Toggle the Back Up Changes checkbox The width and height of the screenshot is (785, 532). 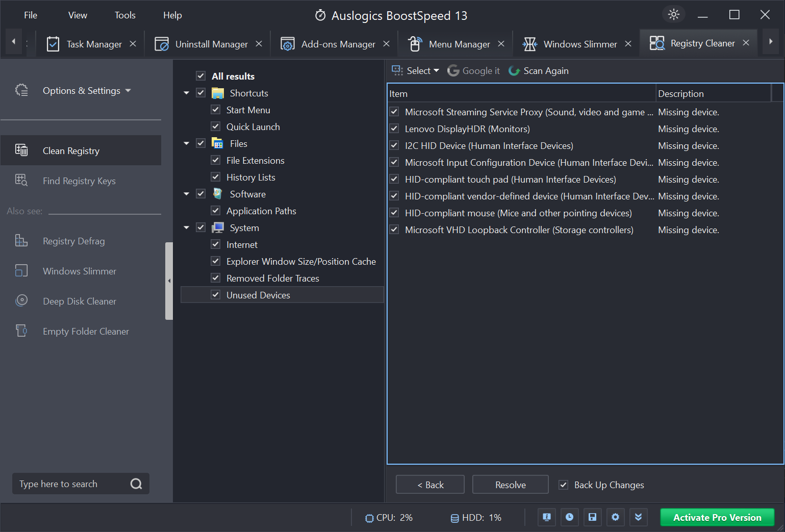[564, 485]
